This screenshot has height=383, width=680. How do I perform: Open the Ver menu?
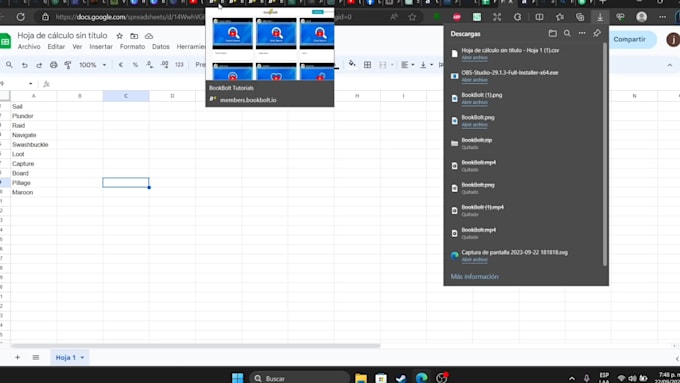pos(77,46)
